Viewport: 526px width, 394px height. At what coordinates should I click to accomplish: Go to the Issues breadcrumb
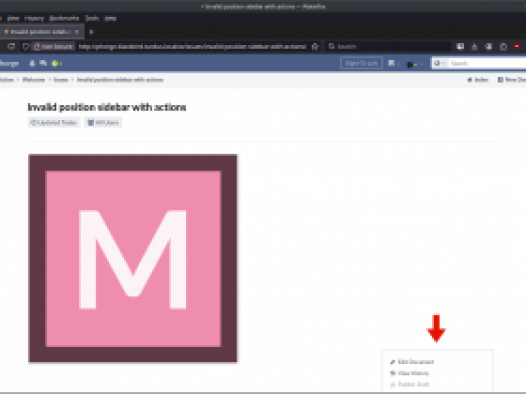point(61,79)
